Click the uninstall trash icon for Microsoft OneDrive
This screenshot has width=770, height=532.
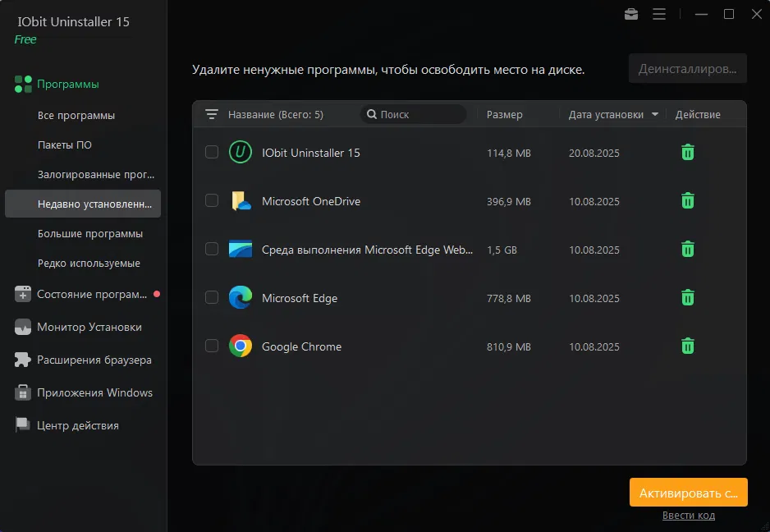click(x=688, y=201)
